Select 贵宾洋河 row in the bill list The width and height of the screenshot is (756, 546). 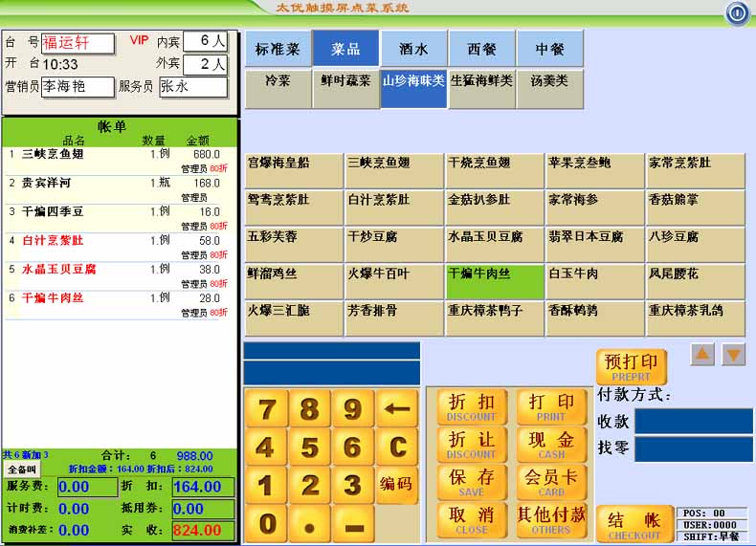[120, 183]
